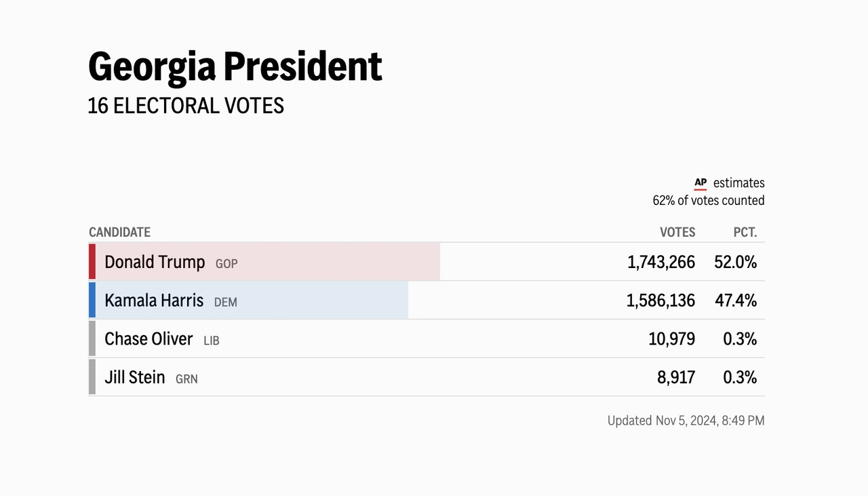Select the Chase Oliver candidate name
This screenshot has height=496, width=868.
coord(149,339)
